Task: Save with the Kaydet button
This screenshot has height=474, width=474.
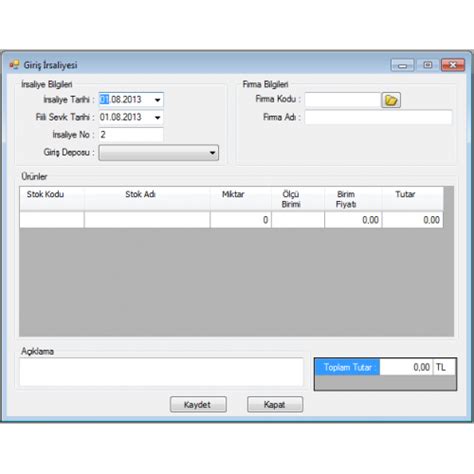Action: pyautogui.click(x=198, y=404)
